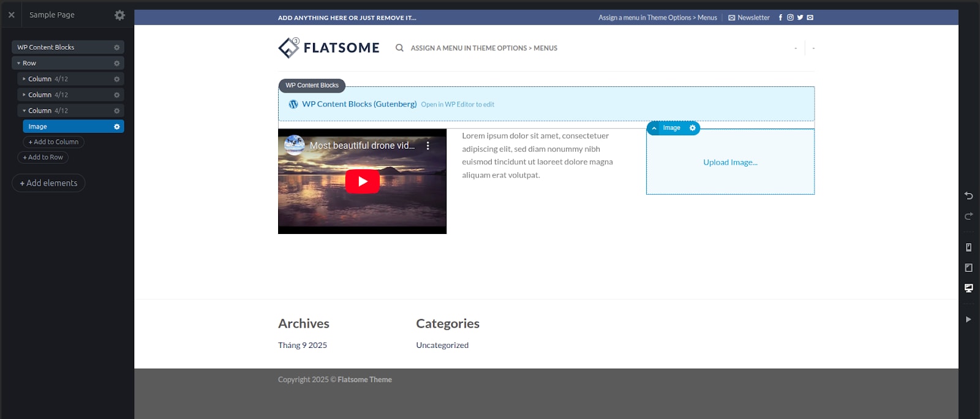Switch to tablet preview mode
Screen dimensions: 980x419
[x=968, y=268]
